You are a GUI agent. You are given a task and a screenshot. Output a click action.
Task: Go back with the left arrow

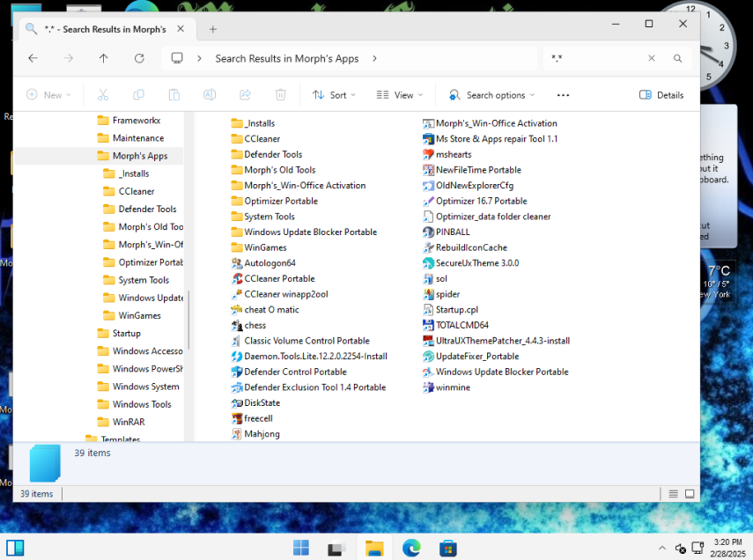click(33, 59)
